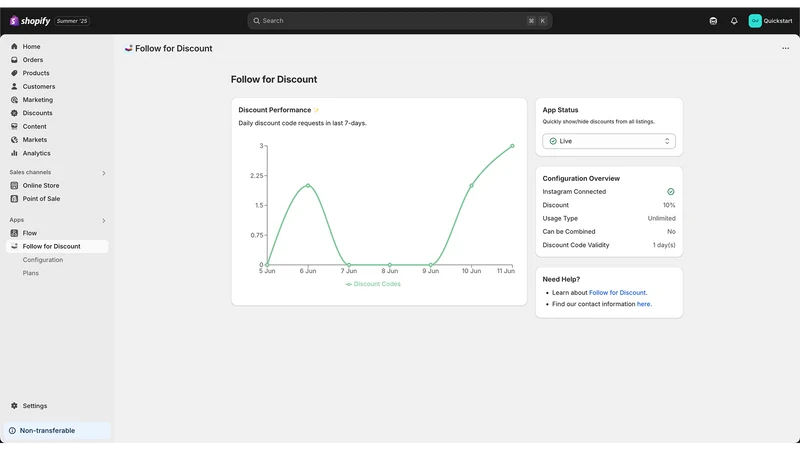Click the Instagram Connected checkmark

coord(670,191)
